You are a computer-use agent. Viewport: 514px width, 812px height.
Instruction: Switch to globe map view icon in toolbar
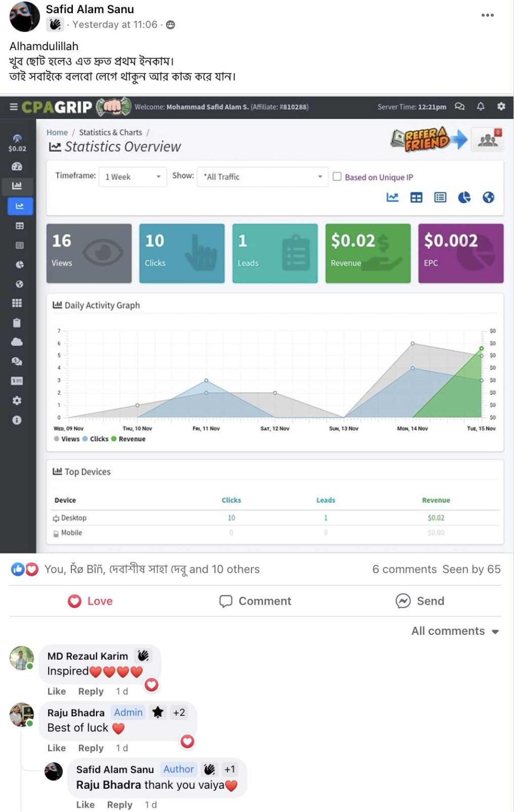click(x=489, y=197)
